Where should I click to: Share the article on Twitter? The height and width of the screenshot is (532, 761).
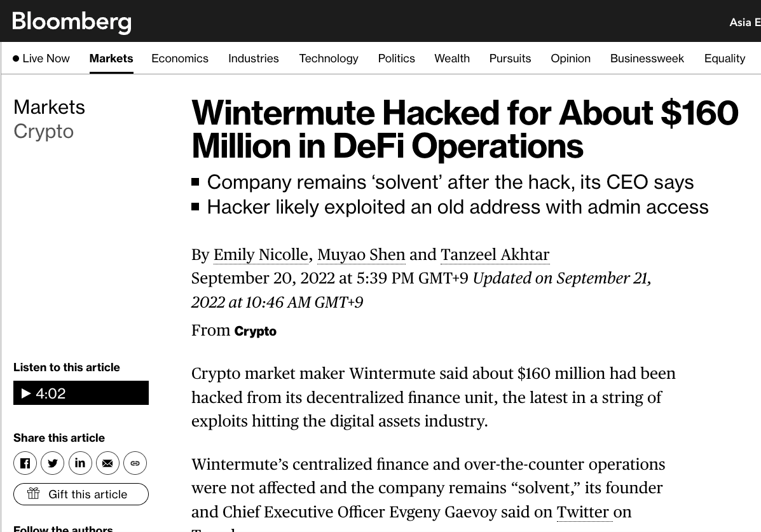[53, 463]
